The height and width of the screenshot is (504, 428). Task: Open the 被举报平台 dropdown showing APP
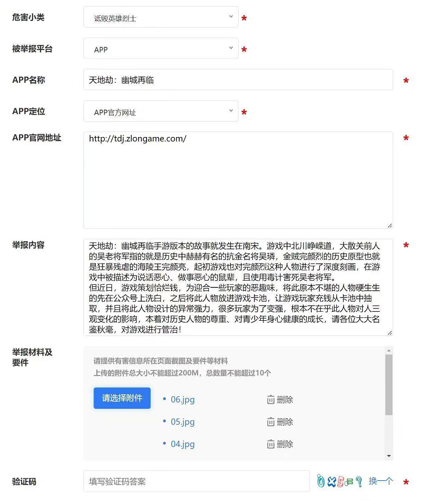(x=161, y=48)
